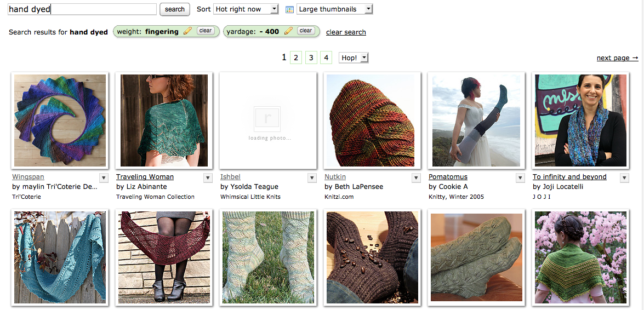
Task: Open the dropdown arrow beside Nutkin
Action: [416, 177]
